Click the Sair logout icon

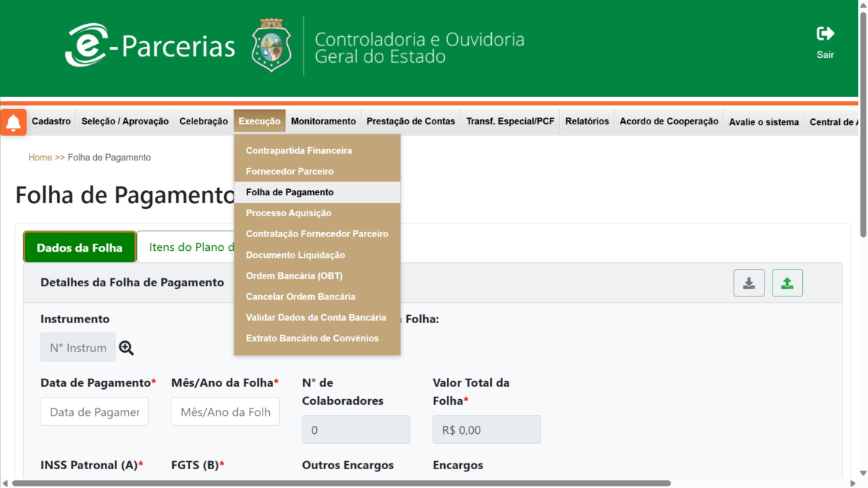click(825, 34)
